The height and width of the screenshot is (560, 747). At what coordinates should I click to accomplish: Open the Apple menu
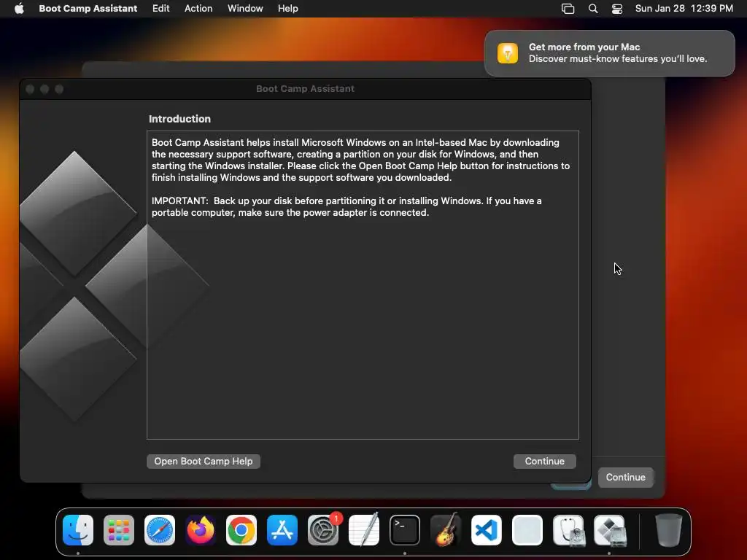click(x=19, y=9)
